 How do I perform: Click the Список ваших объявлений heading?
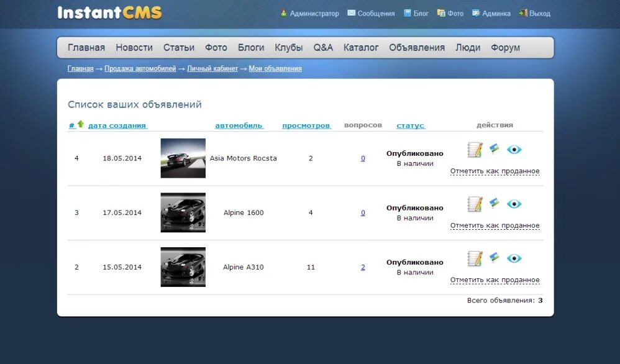pos(135,104)
